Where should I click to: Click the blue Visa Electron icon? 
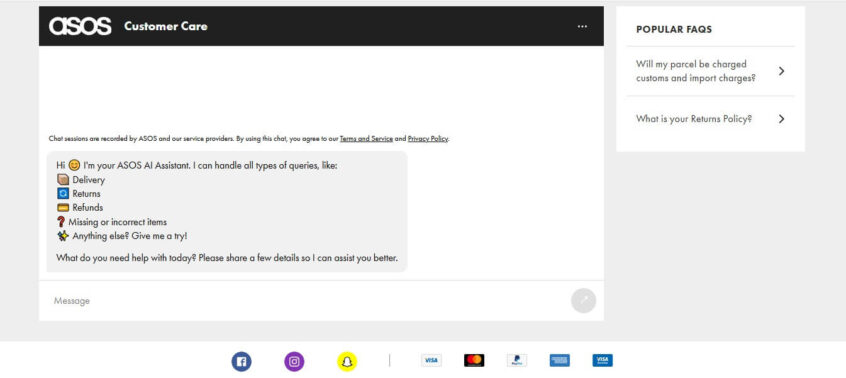pyautogui.click(x=602, y=360)
